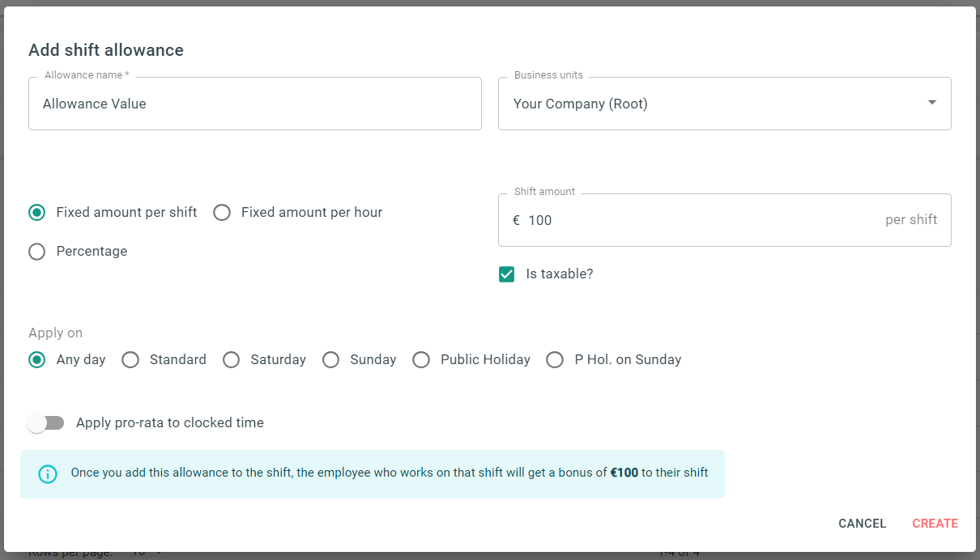This screenshot has height=560, width=980.
Task: Choose Fixed amount per hour
Action: (222, 212)
